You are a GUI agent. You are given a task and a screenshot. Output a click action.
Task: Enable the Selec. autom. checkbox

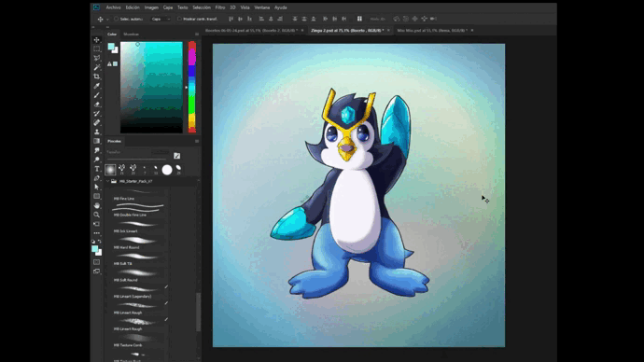117,19
